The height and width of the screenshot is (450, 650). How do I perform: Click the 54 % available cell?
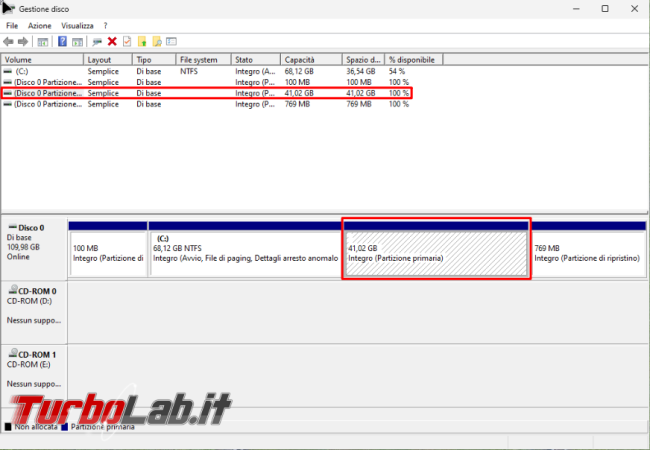click(397, 71)
